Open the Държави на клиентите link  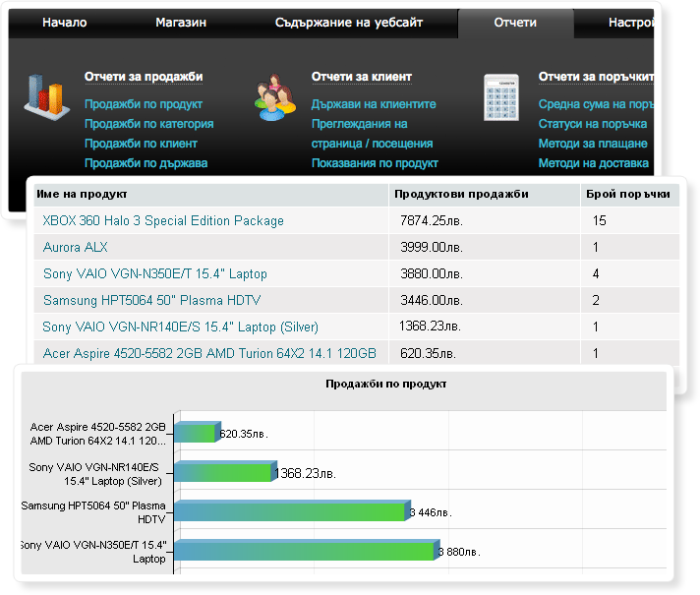click(x=374, y=104)
